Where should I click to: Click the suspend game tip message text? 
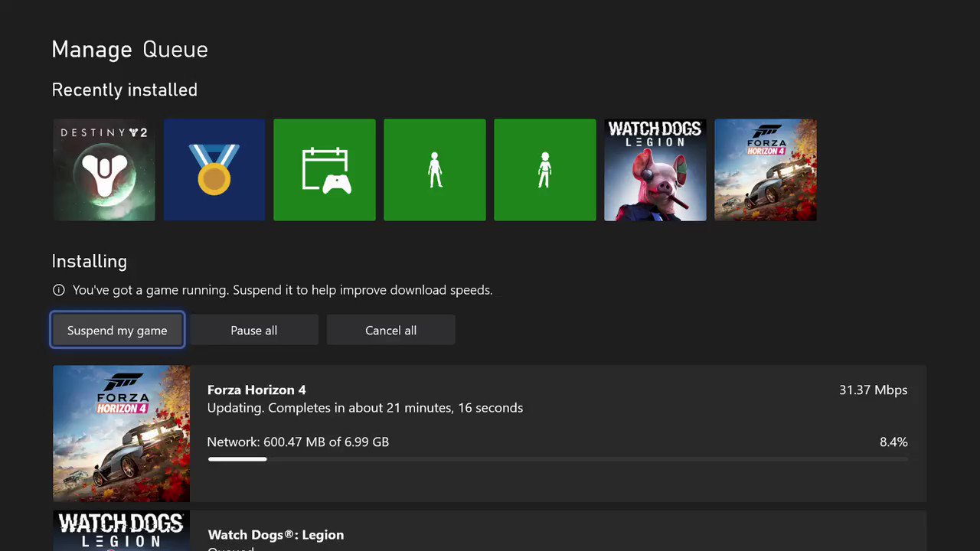(x=283, y=290)
